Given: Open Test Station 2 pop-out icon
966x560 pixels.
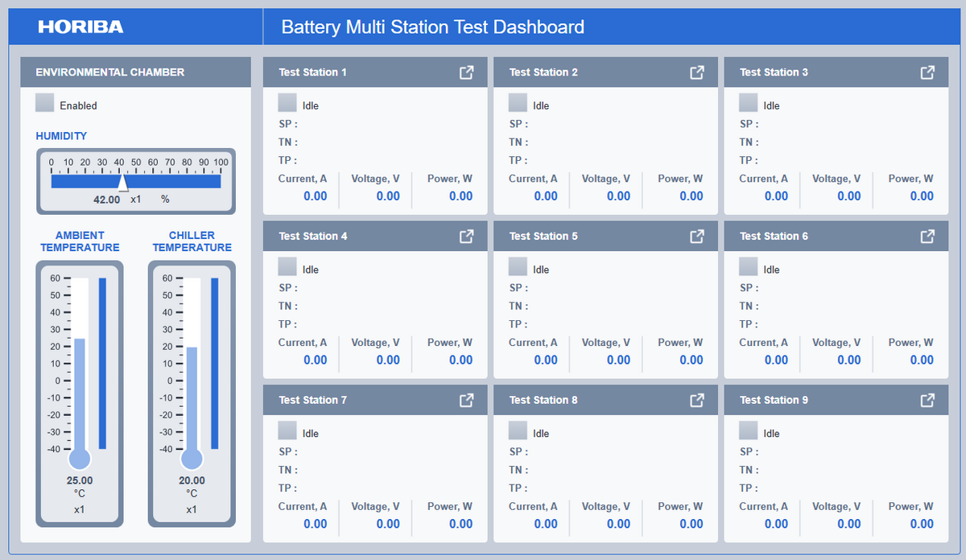Looking at the screenshot, I should (x=697, y=72).
